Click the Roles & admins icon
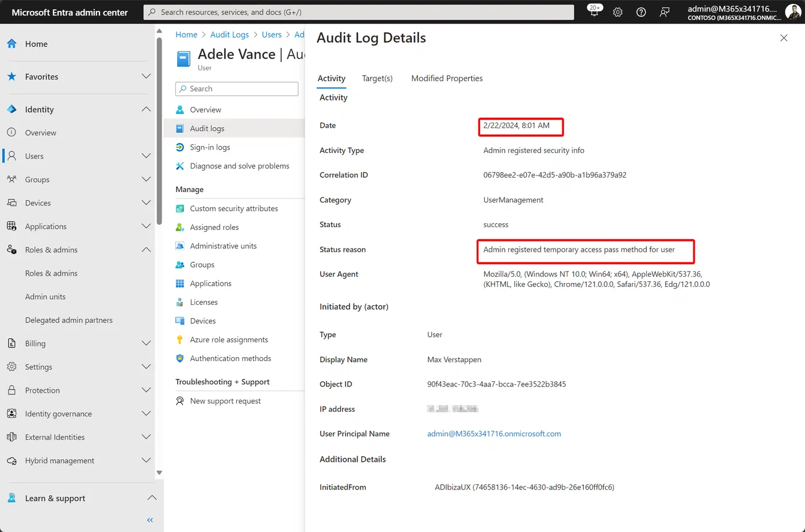This screenshot has width=805, height=532. 11,250
